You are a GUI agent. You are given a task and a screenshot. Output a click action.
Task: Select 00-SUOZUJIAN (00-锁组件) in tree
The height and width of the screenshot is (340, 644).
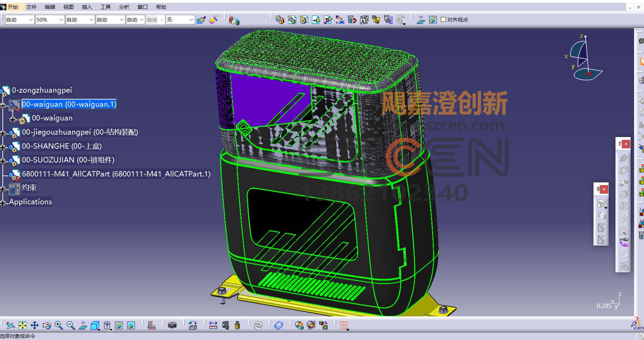[x=68, y=160]
